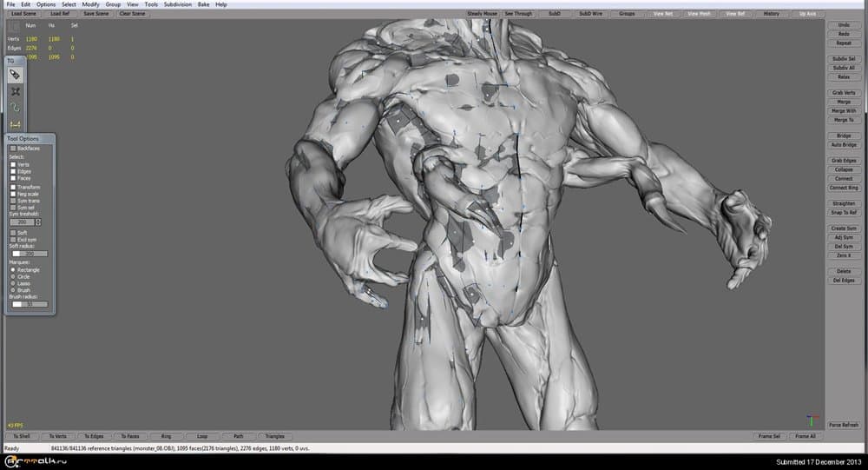This screenshot has height=470, width=868.
Task: Toggle the SubD Wire display button
Action: point(590,13)
